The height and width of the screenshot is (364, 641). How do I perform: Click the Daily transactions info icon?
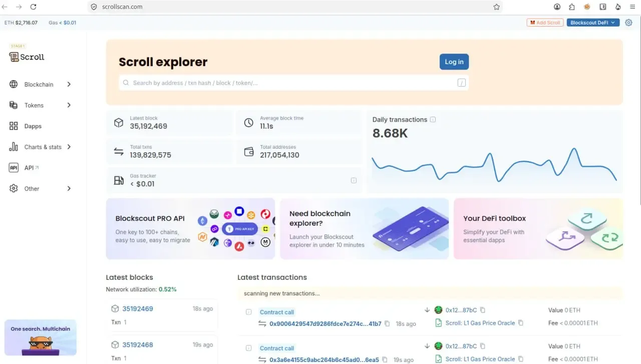(x=433, y=120)
